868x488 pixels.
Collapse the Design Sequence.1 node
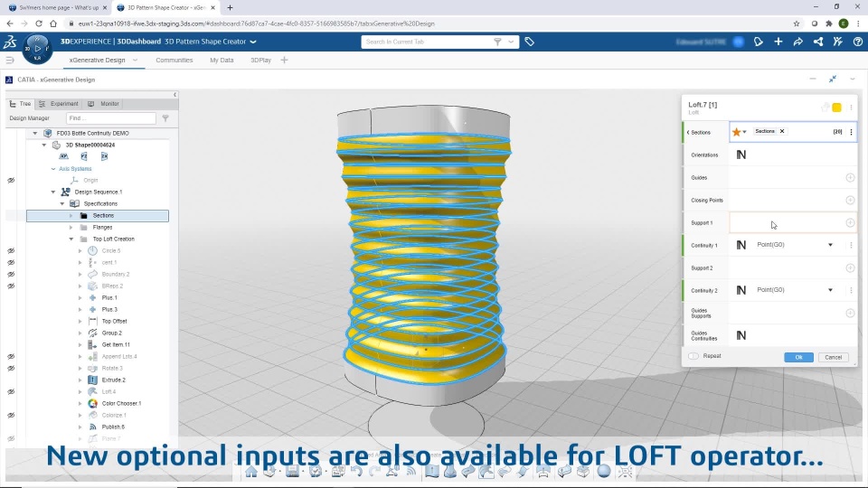coord(53,192)
